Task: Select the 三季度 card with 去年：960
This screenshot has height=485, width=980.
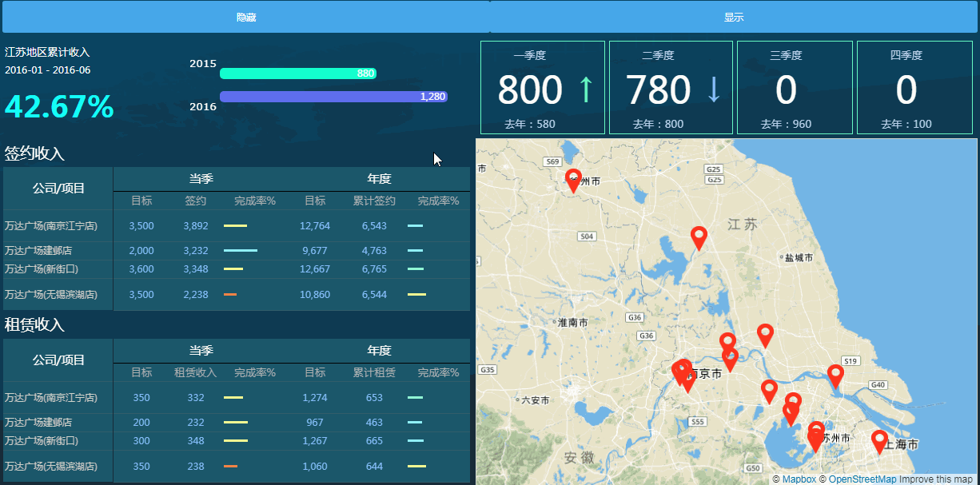Action: click(x=795, y=88)
